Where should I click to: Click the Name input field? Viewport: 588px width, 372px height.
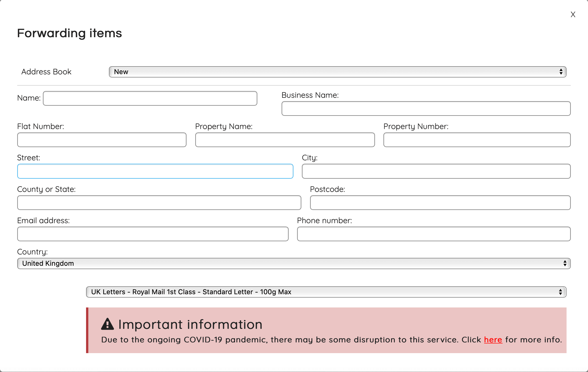click(150, 98)
